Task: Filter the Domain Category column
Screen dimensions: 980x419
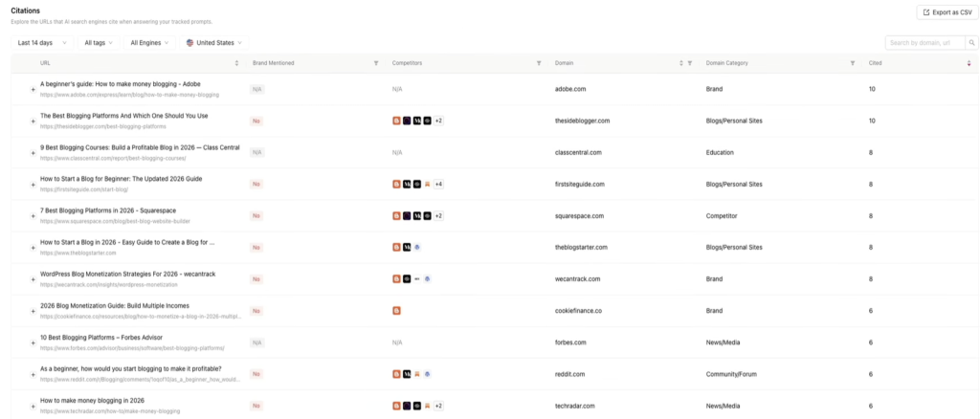Action: 853,63
